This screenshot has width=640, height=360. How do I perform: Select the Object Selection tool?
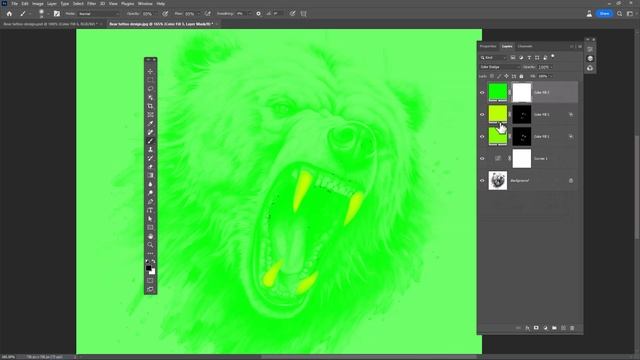tap(150, 98)
